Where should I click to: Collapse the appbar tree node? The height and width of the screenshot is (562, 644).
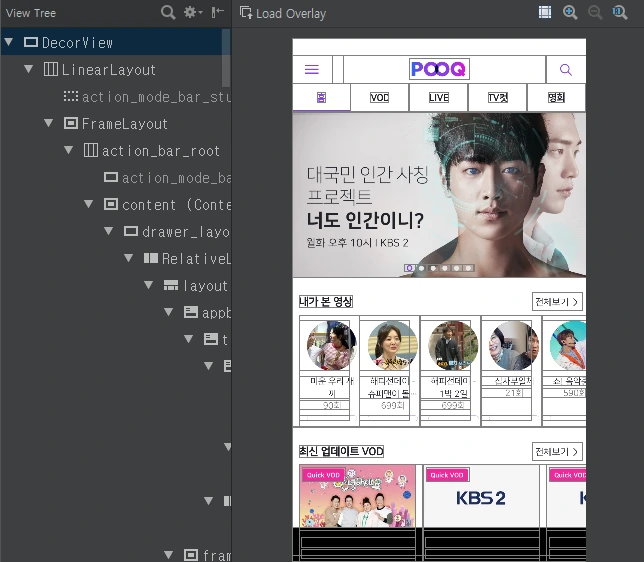168,312
